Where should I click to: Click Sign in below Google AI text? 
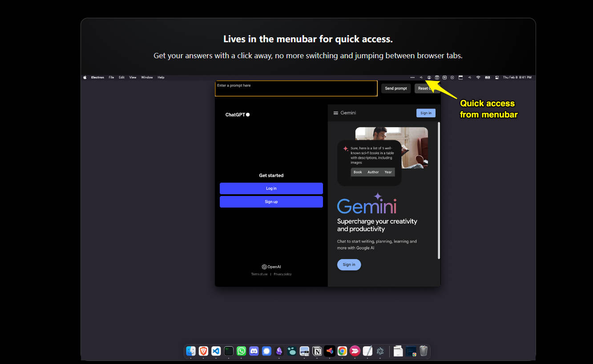pyautogui.click(x=349, y=264)
